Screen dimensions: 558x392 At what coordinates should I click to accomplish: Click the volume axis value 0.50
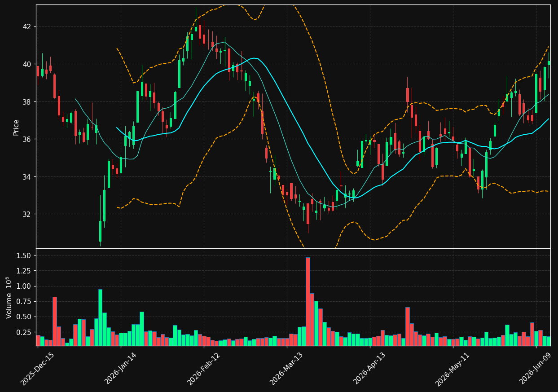(24, 317)
